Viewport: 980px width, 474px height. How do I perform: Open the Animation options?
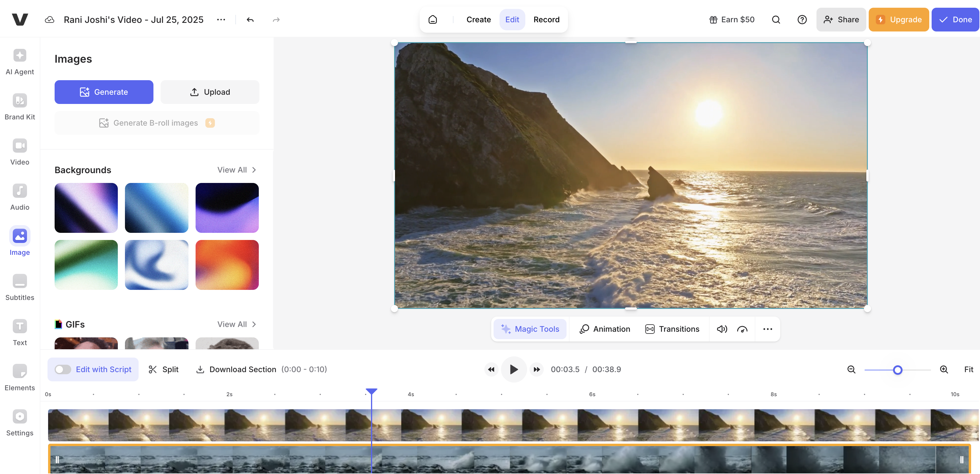605,329
